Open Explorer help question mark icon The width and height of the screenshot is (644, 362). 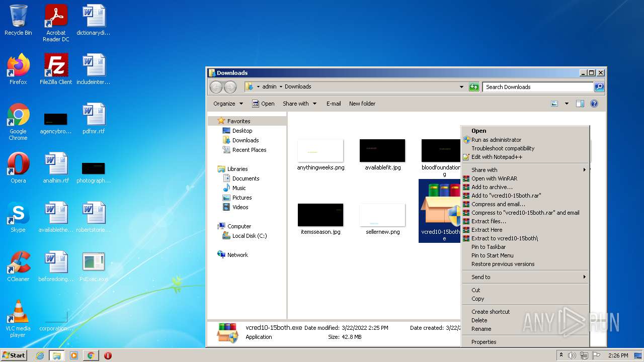pos(594,104)
